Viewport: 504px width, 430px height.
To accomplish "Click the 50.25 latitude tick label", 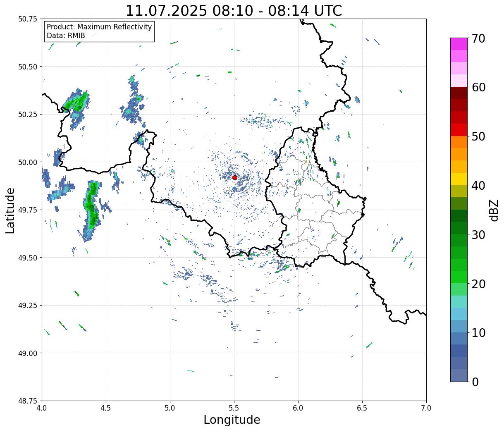I will [28, 115].
